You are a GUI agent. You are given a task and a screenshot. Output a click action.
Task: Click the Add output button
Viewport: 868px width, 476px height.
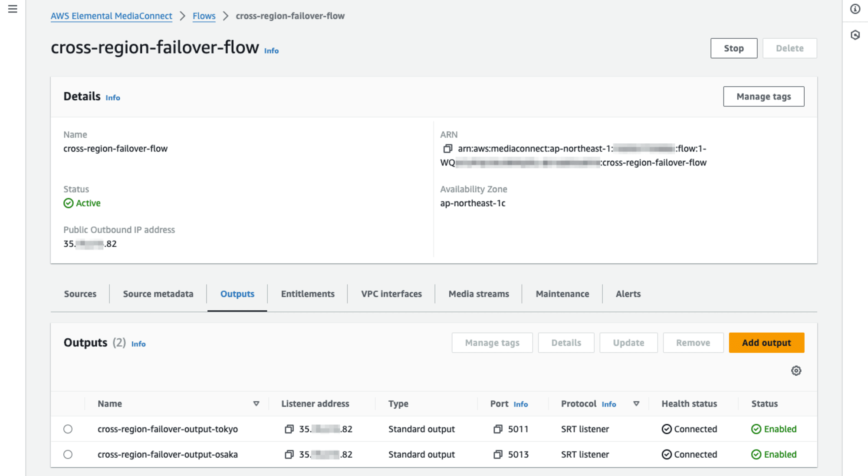point(766,343)
